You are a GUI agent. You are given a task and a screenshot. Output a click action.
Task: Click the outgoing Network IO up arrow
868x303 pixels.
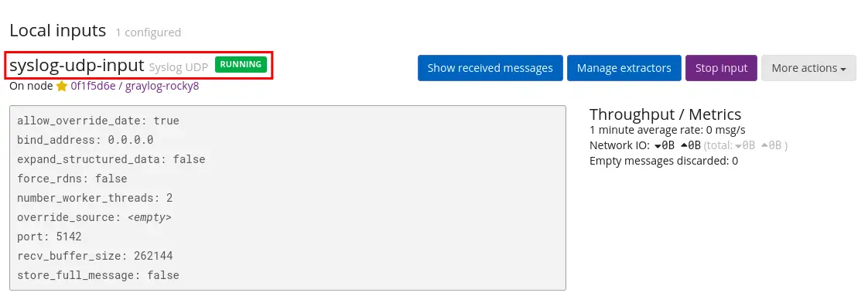tap(684, 145)
